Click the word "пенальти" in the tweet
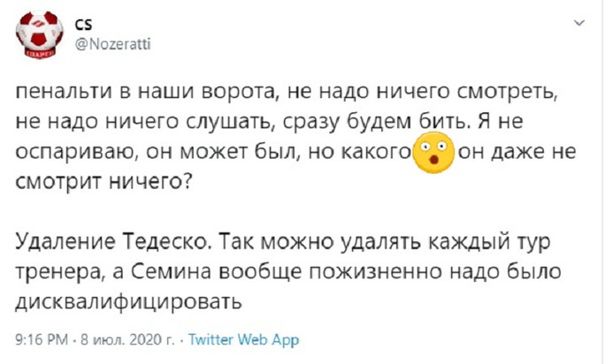Image resolution: width=605 pixels, height=364 pixels. (x=59, y=91)
